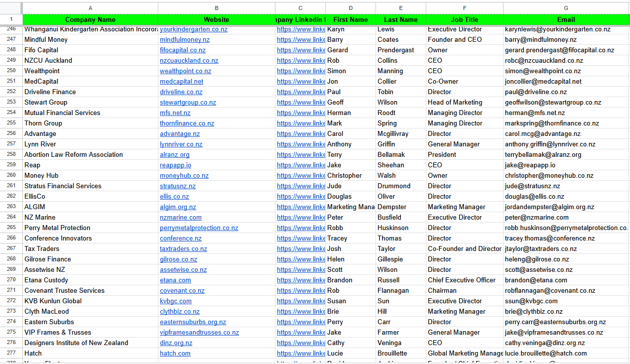Open the reapapp.io website link

pyautogui.click(x=175, y=165)
